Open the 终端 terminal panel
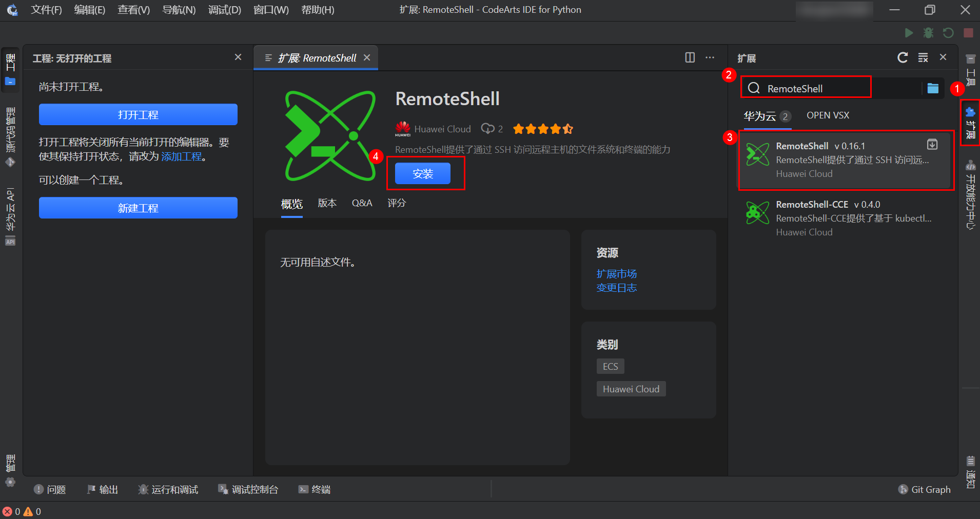 (x=315, y=489)
